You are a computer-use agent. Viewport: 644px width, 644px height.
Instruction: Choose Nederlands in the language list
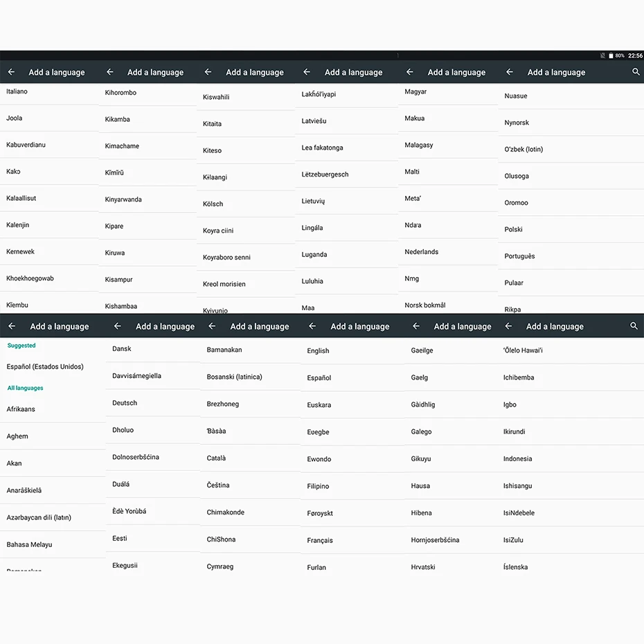click(x=421, y=251)
